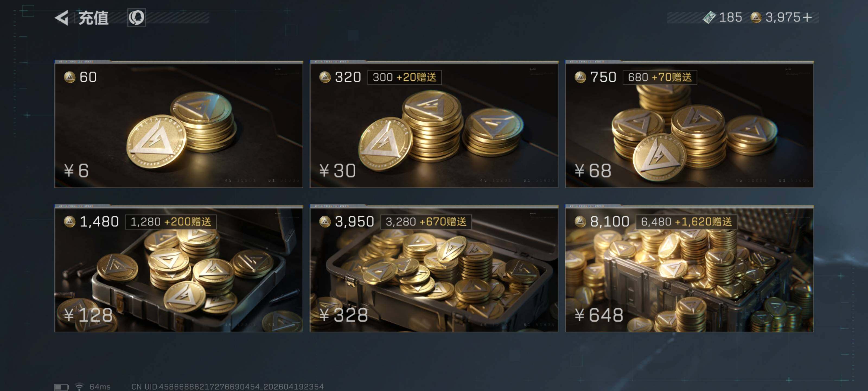The image size is (868, 391).
Task: Click the 6,480 +1,620赠送 bonus label
Action: (x=686, y=222)
